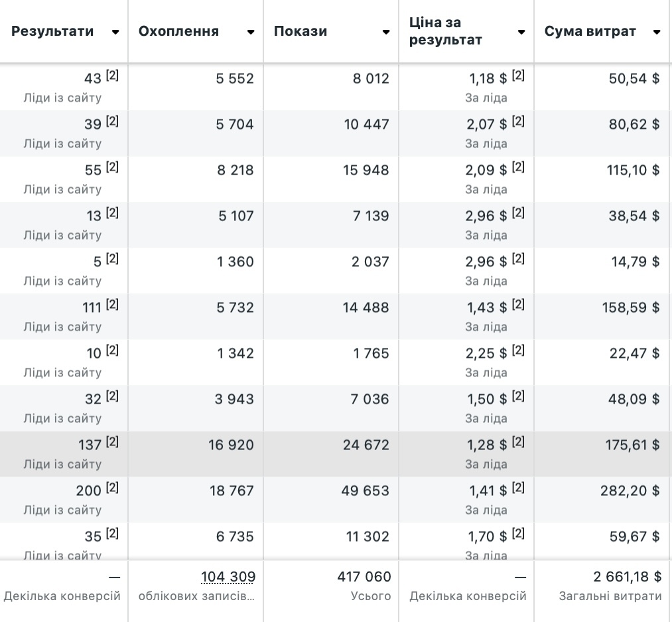Click the underlined total reach 104 309
The image size is (672, 622).
pos(228,577)
